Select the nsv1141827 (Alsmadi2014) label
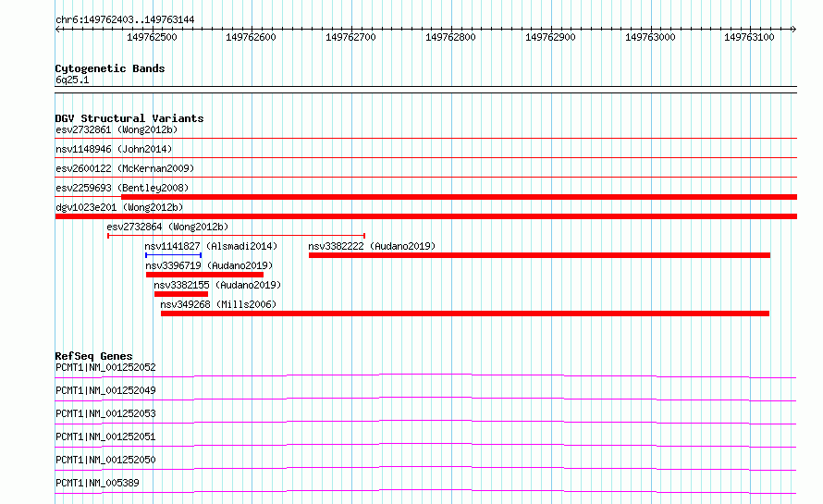 [211, 246]
